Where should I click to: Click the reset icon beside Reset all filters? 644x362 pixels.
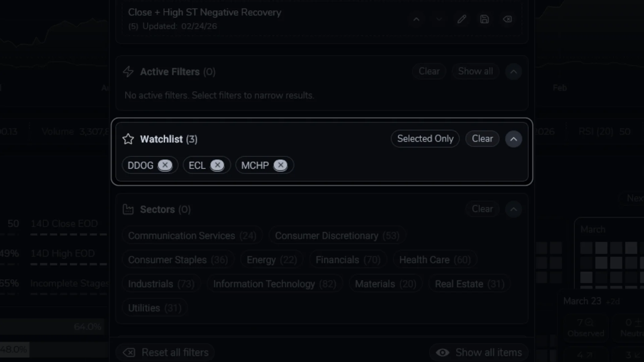[129, 353]
